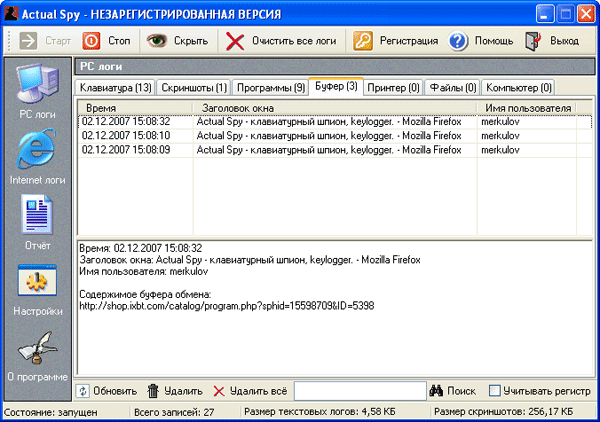
Task: Click the Поиск binoculars icon
Action: 436,391
